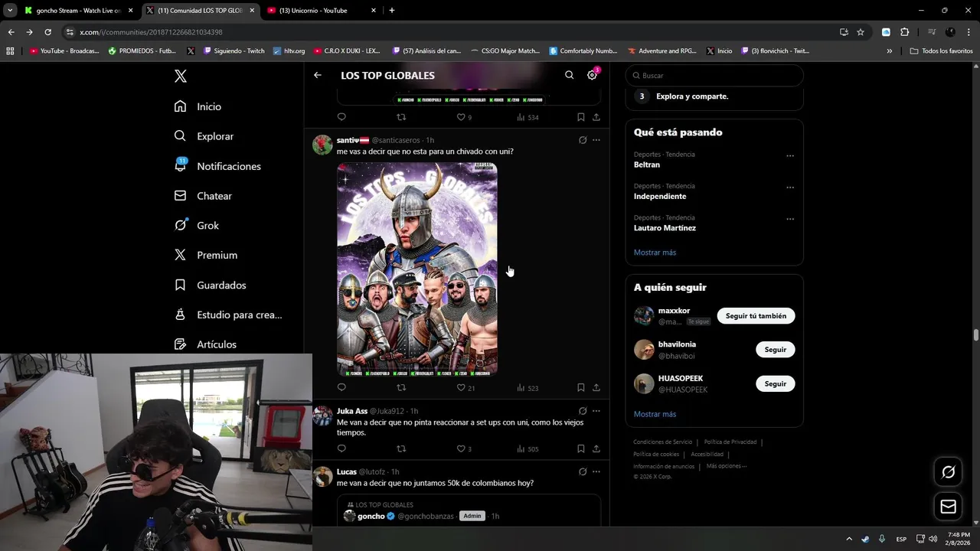
Task: Open santicaseros profile avatar
Action: (x=322, y=145)
